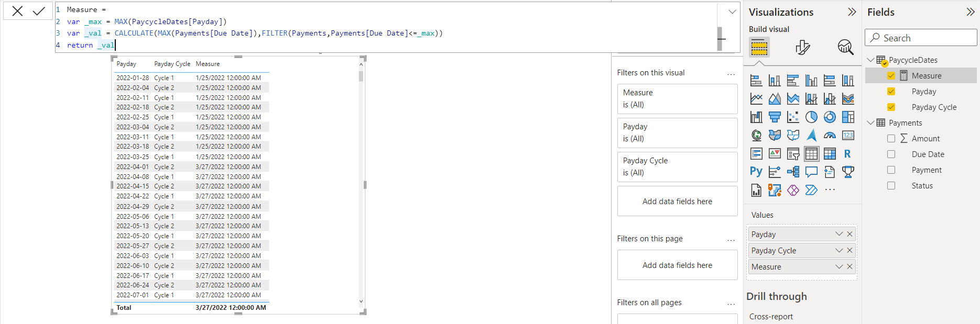Uncheck the Payday Cycle field checkbox

point(891,107)
